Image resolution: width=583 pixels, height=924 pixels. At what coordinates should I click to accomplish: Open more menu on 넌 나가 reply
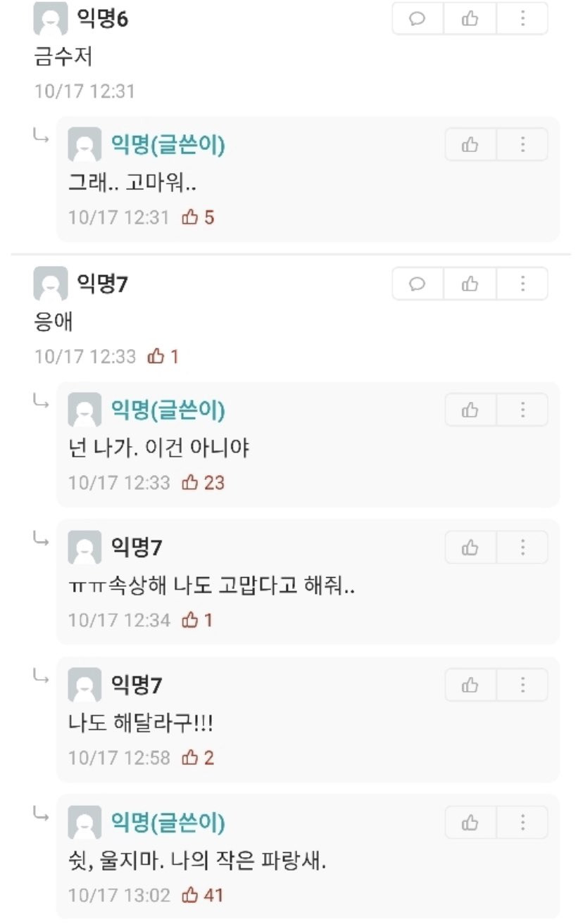click(x=522, y=410)
